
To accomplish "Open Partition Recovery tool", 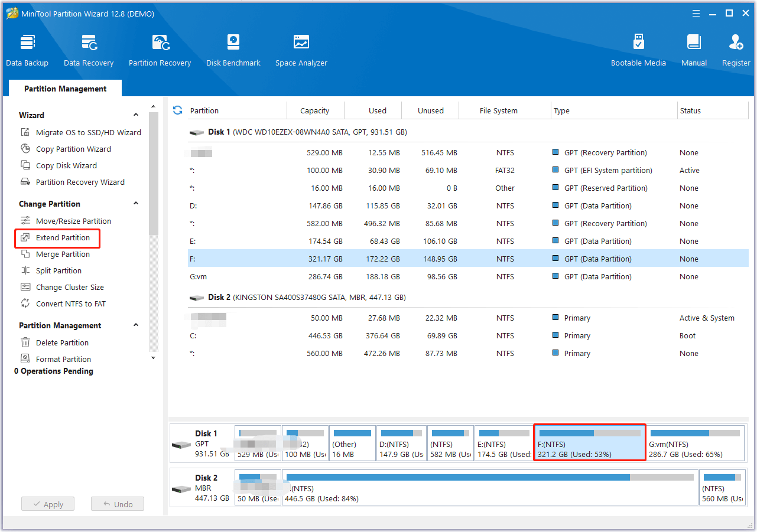I will coord(160,51).
